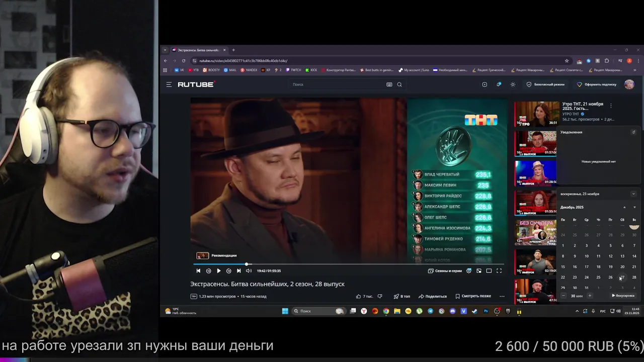Clear notifications icon in Уведомления
Viewport: 644px width, 362px height.
tap(633, 132)
